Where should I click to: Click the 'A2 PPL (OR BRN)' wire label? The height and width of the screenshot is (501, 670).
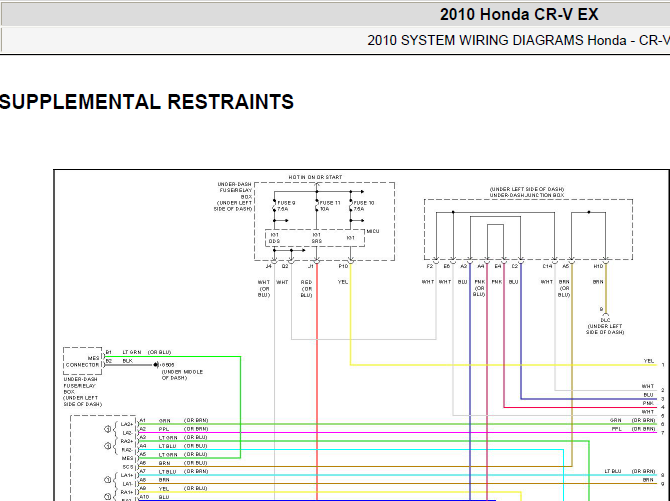[x=174, y=429]
